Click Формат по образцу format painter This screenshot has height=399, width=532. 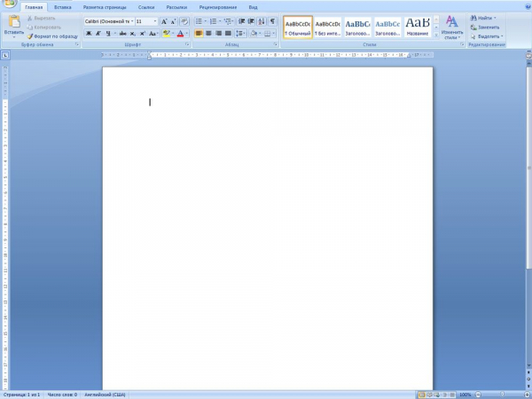[x=52, y=36]
